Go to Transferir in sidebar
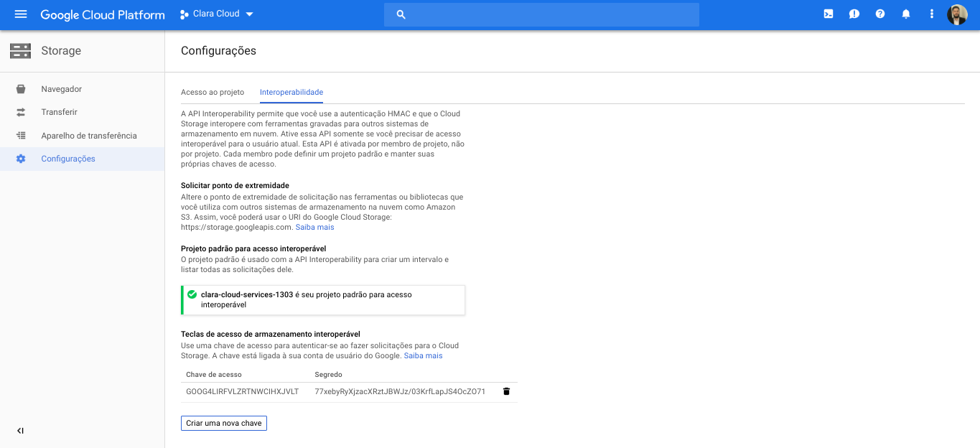This screenshot has height=448, width=980. tap(83, 112)
